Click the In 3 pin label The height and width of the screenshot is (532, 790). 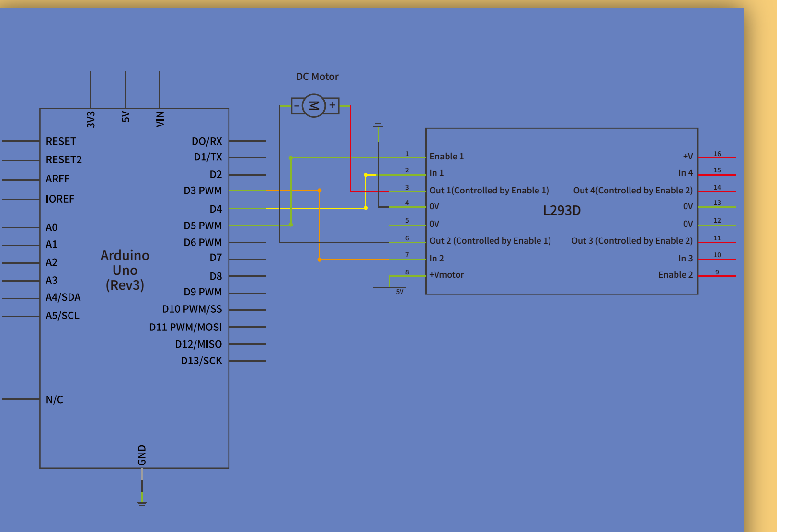coord(686,259)
